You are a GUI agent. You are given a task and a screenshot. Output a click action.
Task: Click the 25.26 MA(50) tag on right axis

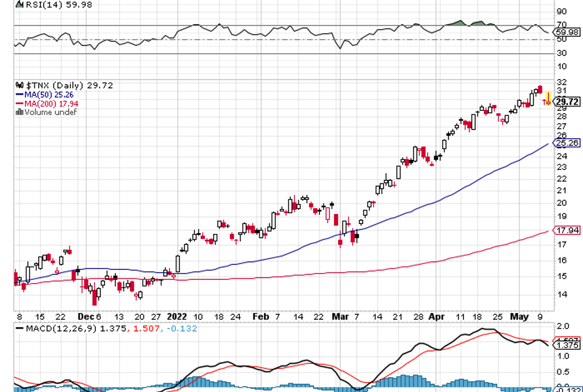click(567, 143)
